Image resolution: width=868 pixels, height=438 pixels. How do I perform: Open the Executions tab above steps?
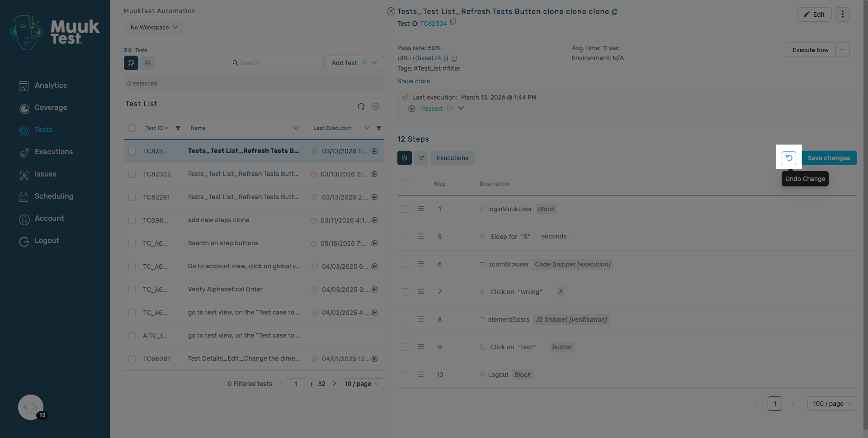[x=453, y=158]
